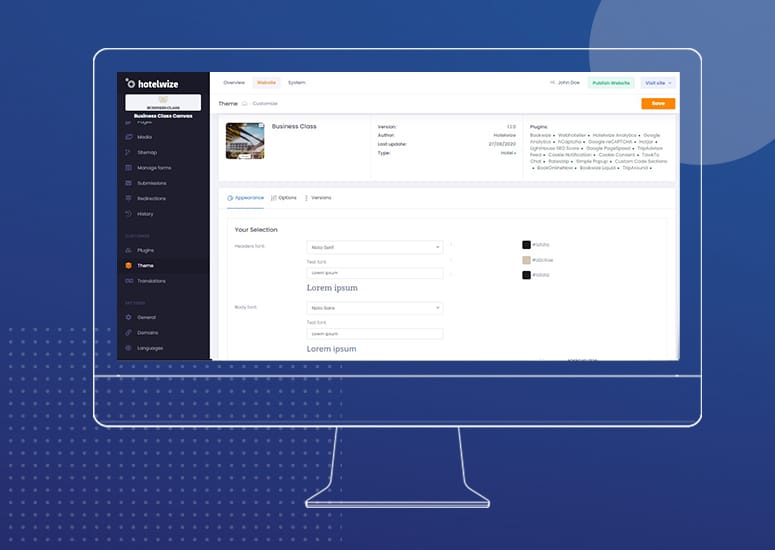Open the Plugins sidebar item
Viewport: 775px width, 550px height.
click(x=145, y=250)
